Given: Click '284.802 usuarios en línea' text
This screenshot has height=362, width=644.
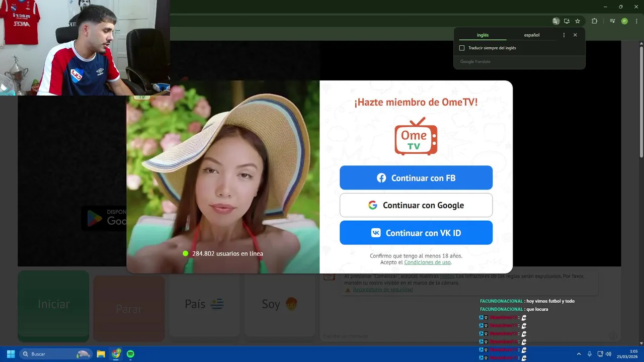Looking at the screenshot, I should click(x=227, y=253).
